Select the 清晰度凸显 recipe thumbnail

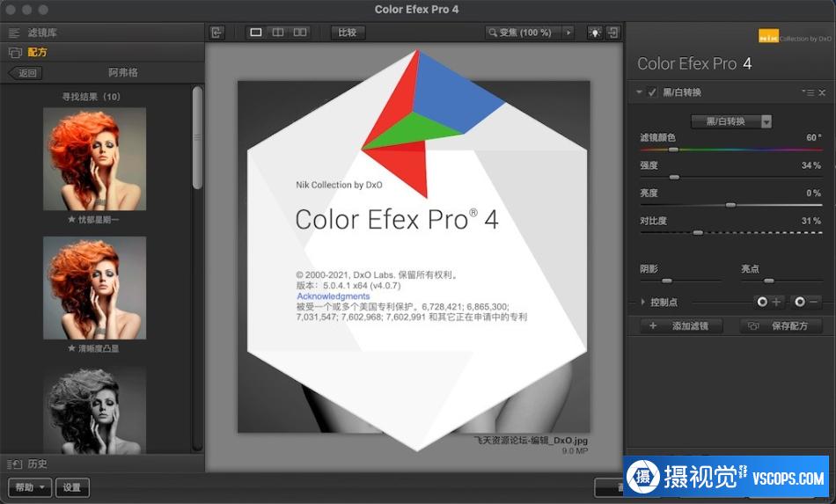pos(94,288)
